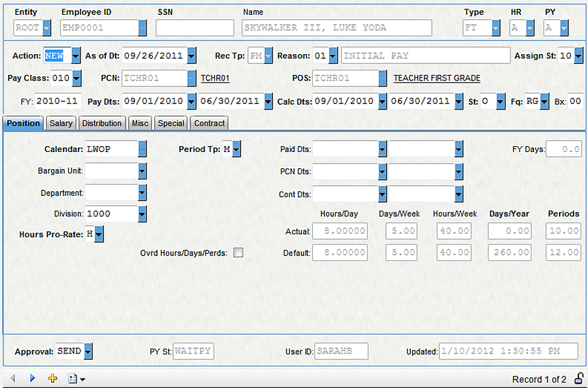588x388 pixels.
Task: Open the record view mode icon menu
Action: coord(76,379)
